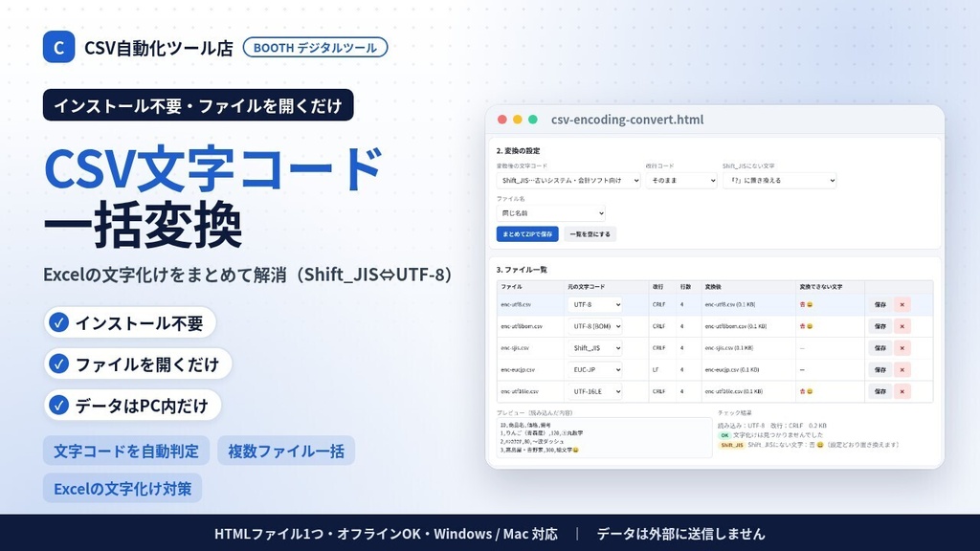Open the EUC-JP source encoding dropdown
The image size is (980, 551).
coord(595,370)
